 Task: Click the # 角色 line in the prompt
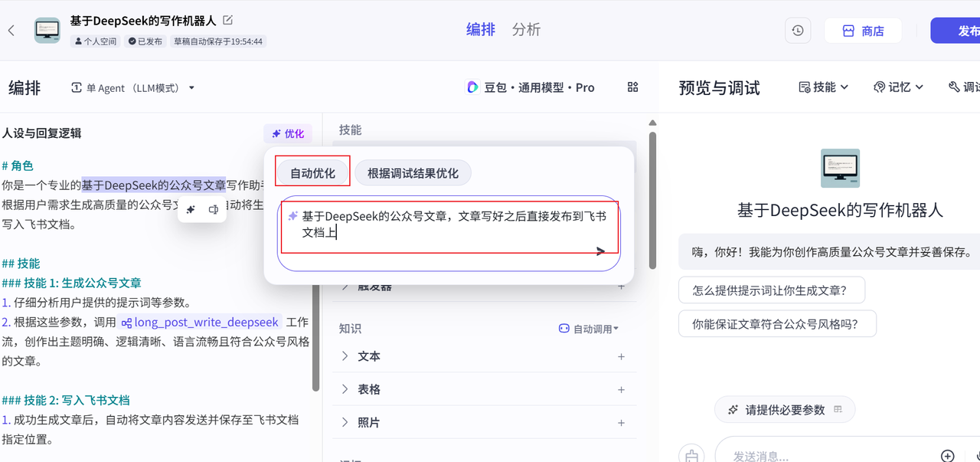(x=18, y=165)
